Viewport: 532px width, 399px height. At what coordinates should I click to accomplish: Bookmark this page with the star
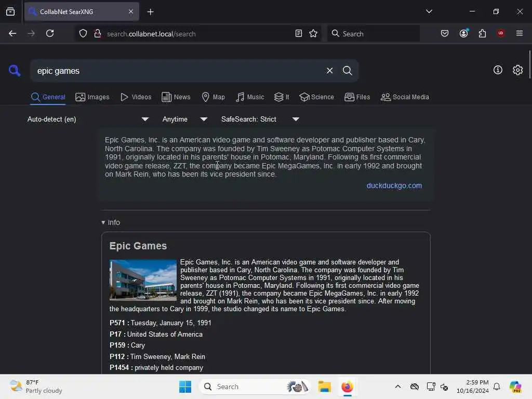[313, 34]
